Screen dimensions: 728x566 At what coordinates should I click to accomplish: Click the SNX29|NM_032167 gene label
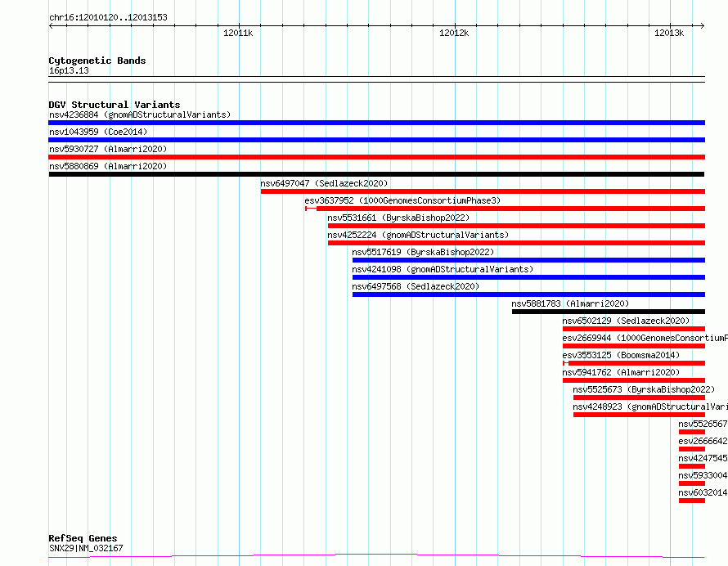point(86,548)
